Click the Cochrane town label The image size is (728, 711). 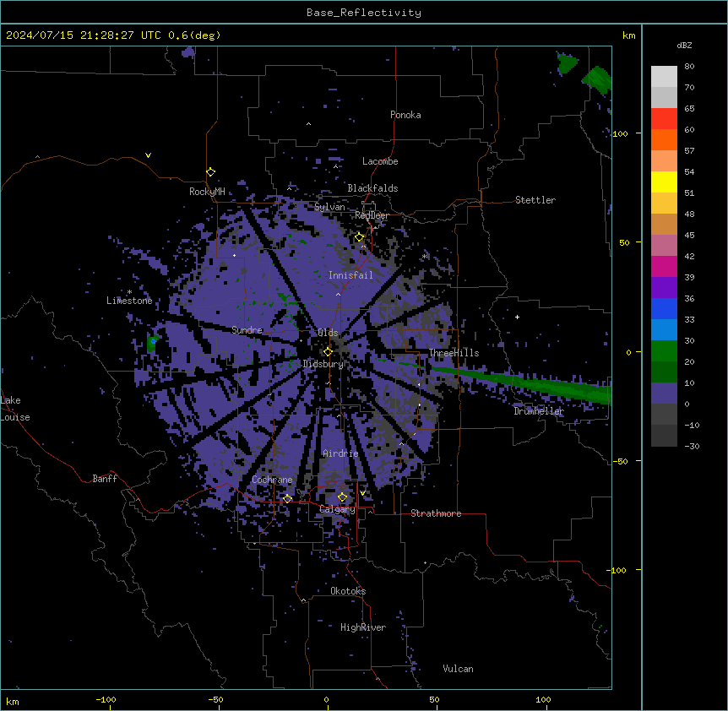tap(272, 480)
